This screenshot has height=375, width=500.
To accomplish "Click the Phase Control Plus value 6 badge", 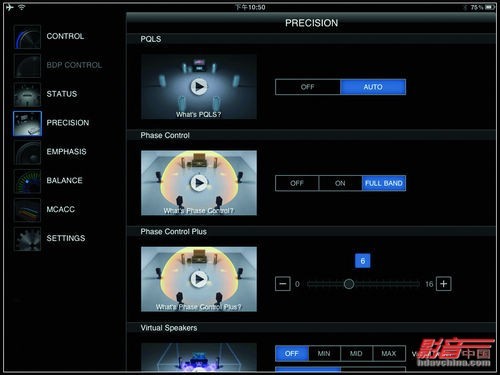I will click(363, 261).
